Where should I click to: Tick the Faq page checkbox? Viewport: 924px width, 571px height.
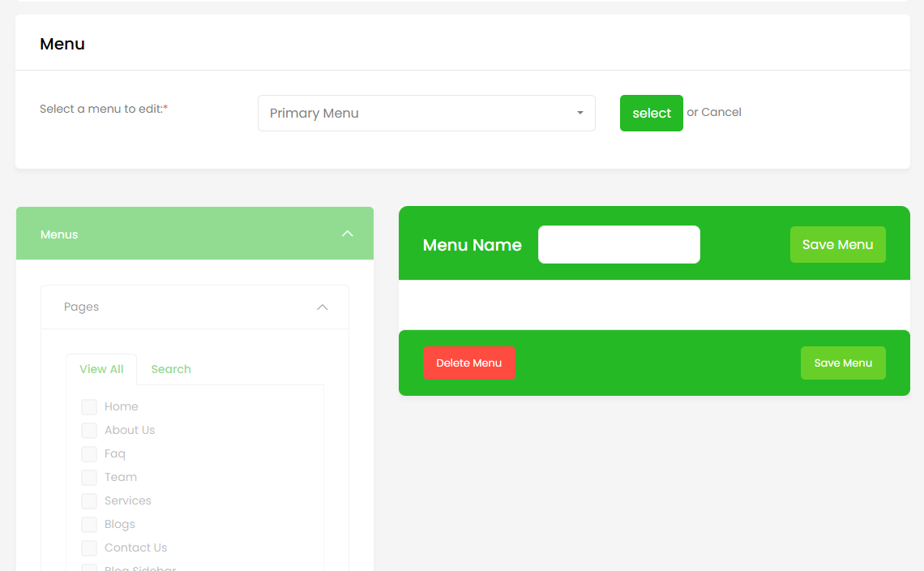click(89, 454)
